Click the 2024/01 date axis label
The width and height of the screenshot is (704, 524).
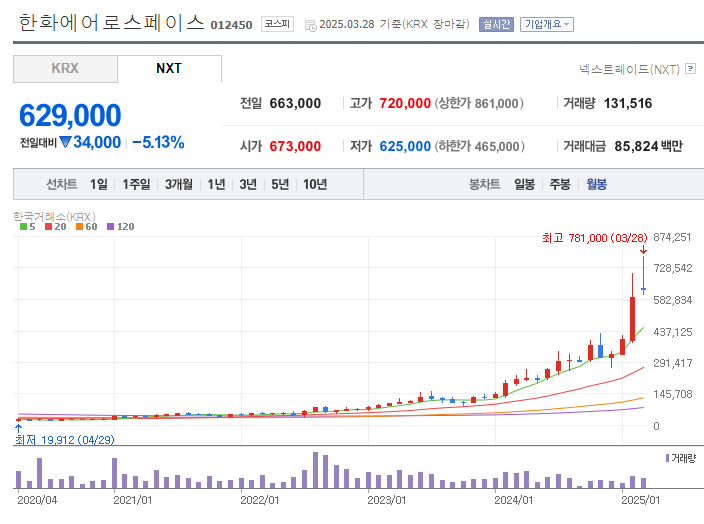pos(513,500)
